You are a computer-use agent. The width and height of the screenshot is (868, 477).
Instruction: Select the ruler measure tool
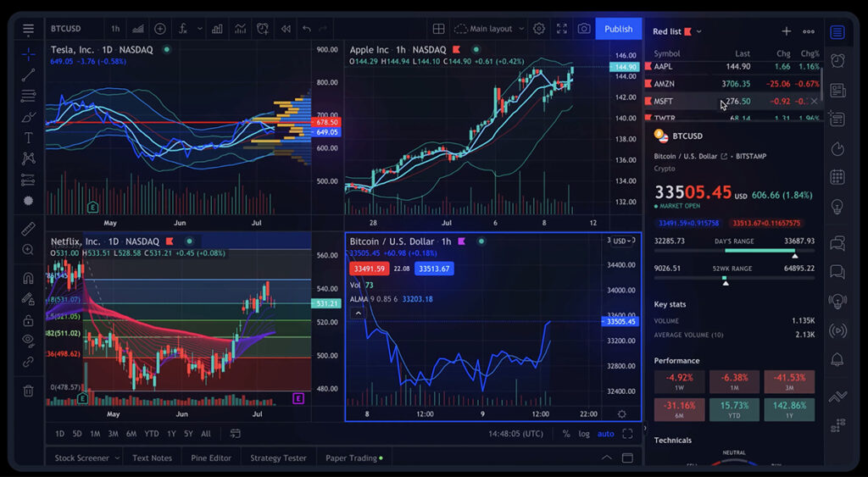28,229
